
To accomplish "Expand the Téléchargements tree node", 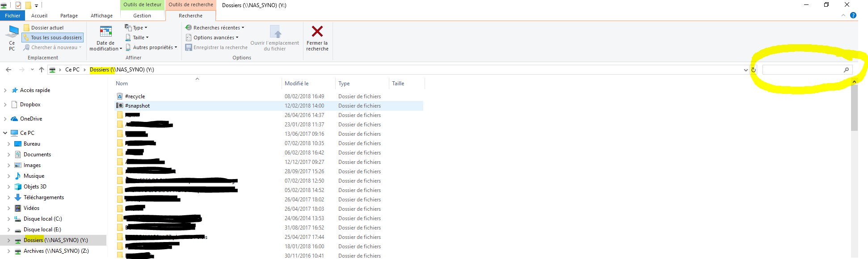I will [8, 197].
